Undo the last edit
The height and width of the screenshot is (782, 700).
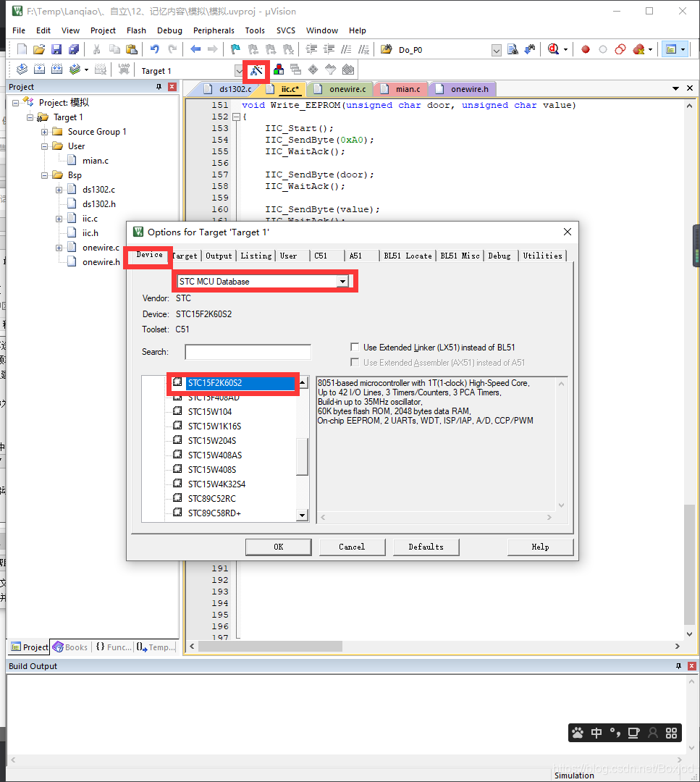click(x=155, y=49)
